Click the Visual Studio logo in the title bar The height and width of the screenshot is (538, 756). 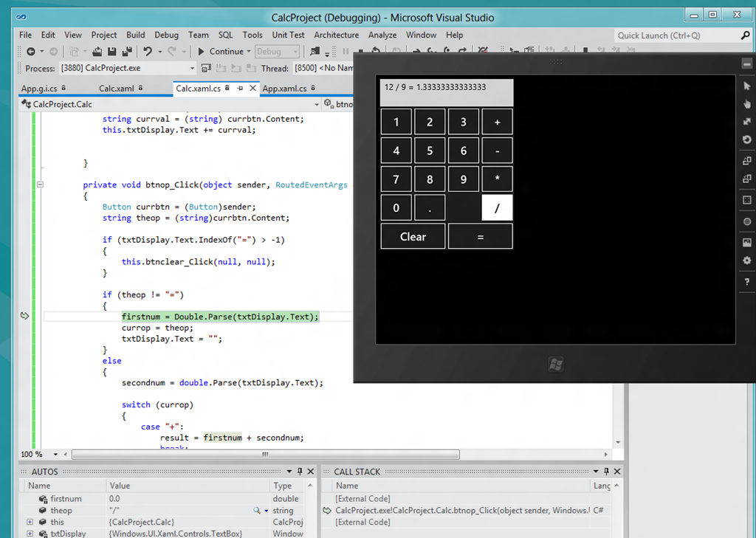(21, 18)
